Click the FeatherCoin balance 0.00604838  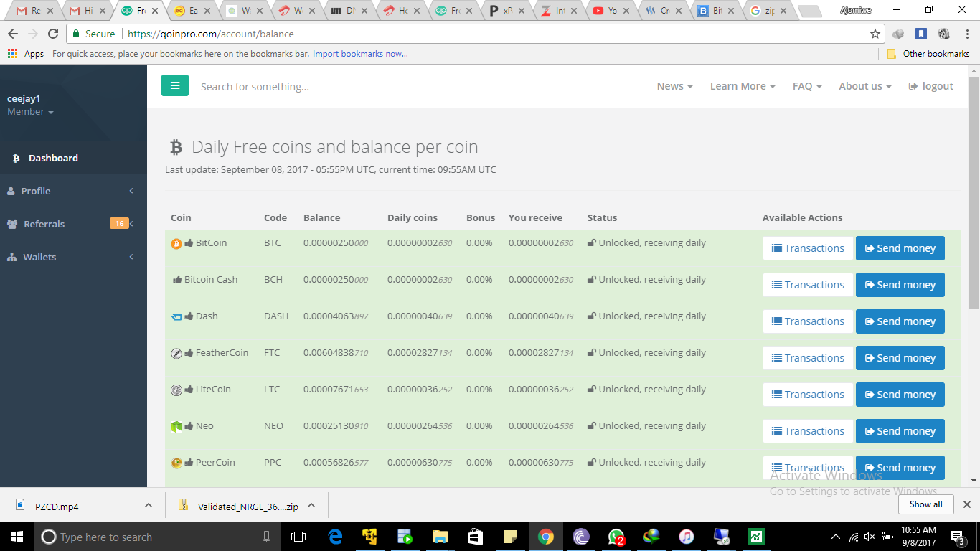coord(336,353)
